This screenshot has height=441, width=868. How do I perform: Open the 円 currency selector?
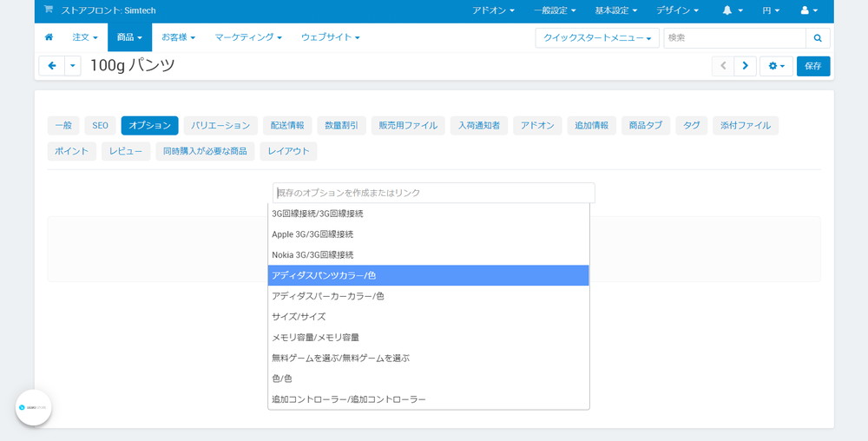771,10
